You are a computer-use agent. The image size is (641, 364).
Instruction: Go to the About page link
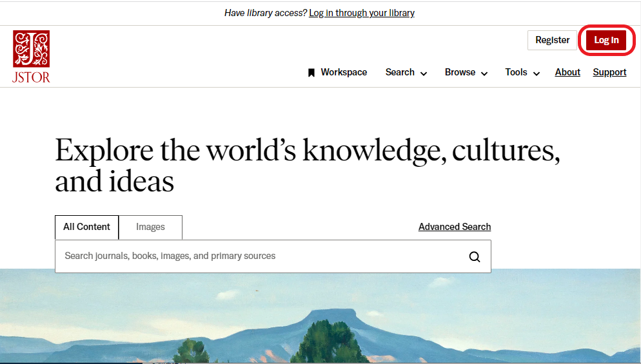(567, 72)
